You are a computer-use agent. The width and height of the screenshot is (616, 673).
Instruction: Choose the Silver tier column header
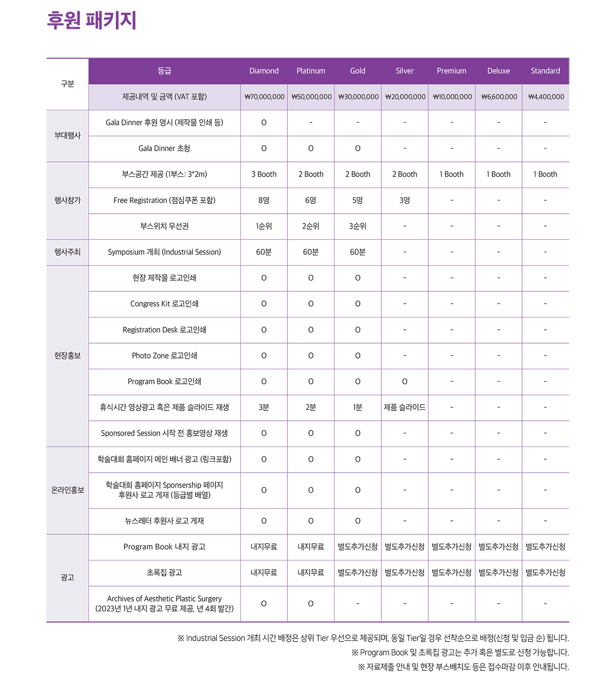point(405,71)
